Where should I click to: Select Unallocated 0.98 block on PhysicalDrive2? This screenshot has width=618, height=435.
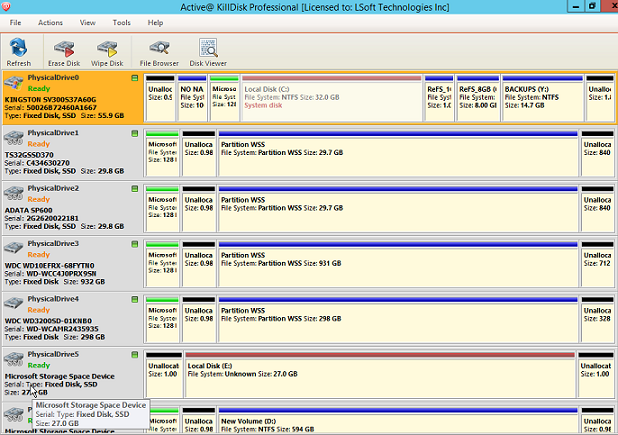click(199, 208)
